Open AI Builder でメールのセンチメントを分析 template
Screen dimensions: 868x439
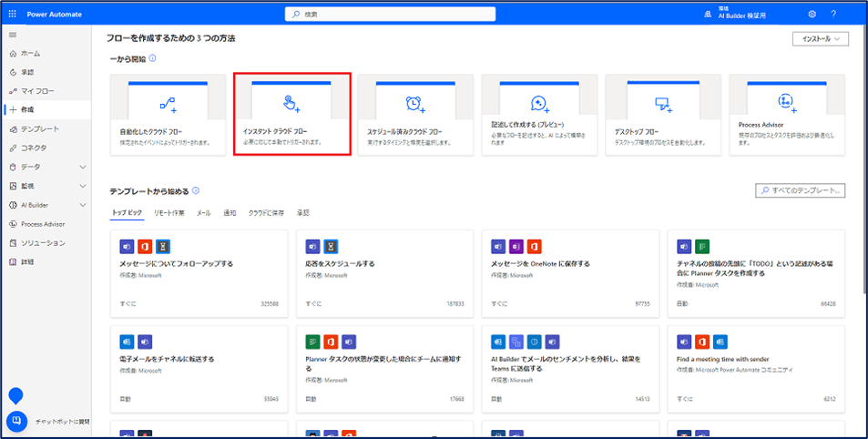click(571, 369)
